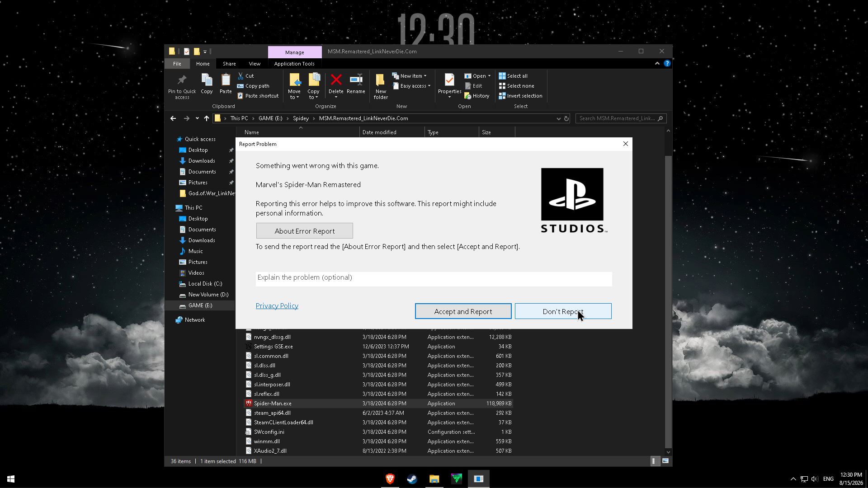Switch to the Share ribbon tab
The width and height of the screenshot is (868, 488).
coord(229,64)
